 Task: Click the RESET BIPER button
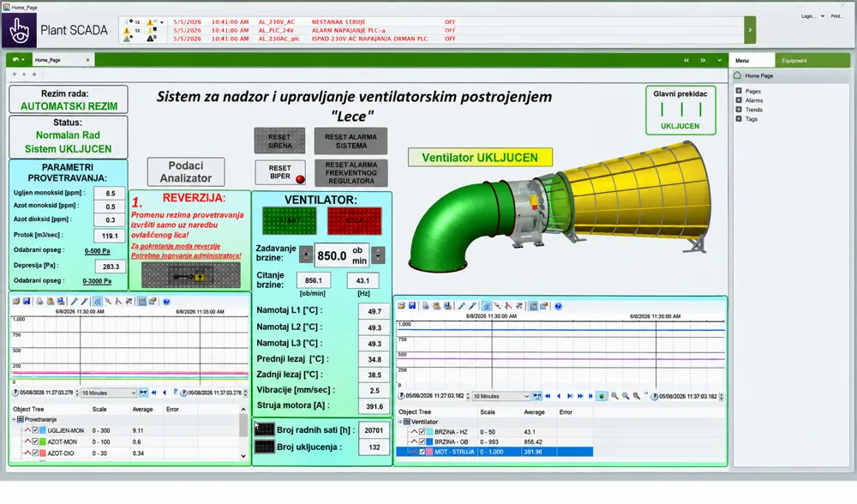280,172
